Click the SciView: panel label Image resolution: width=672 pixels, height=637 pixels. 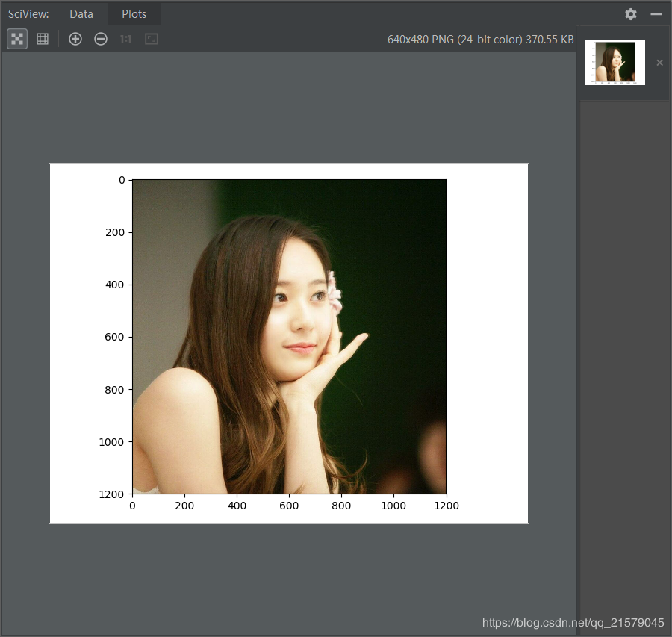click(28, 14)
